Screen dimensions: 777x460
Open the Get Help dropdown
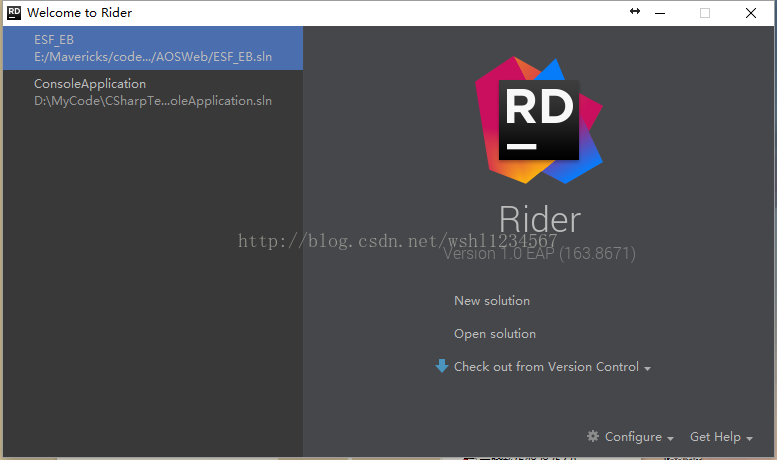(721, 437)
